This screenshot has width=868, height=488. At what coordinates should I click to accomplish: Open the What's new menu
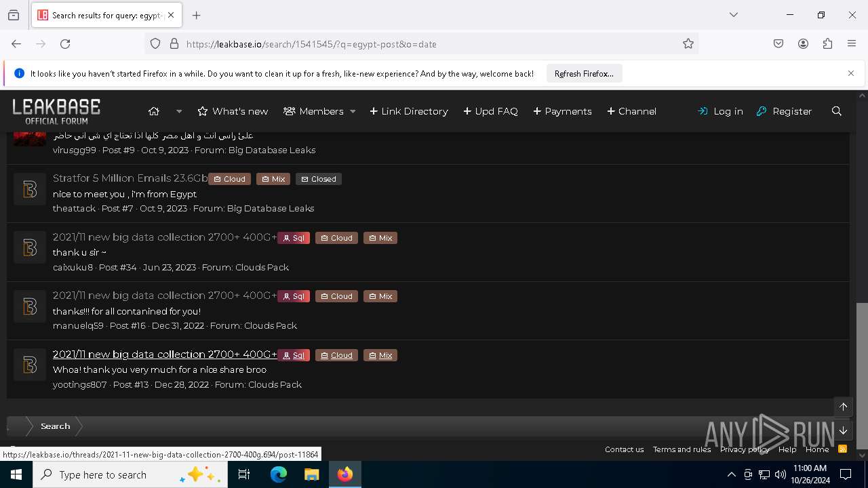pyautogui.click(x=233, y=111)
